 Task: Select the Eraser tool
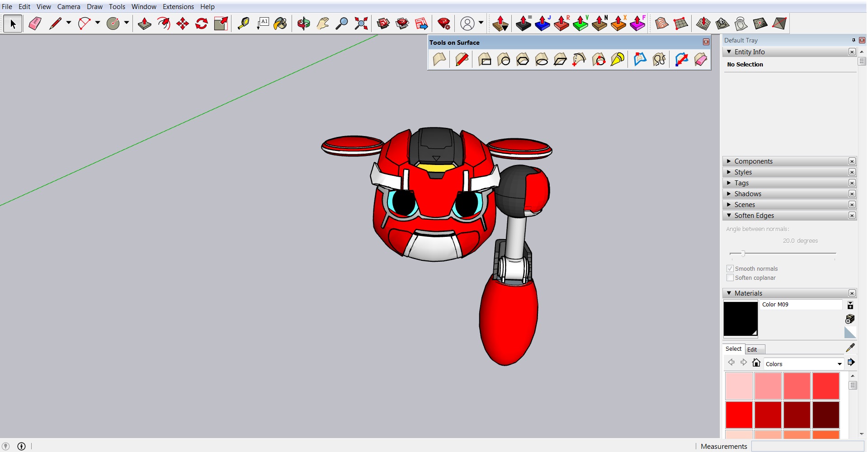(35, 24)
